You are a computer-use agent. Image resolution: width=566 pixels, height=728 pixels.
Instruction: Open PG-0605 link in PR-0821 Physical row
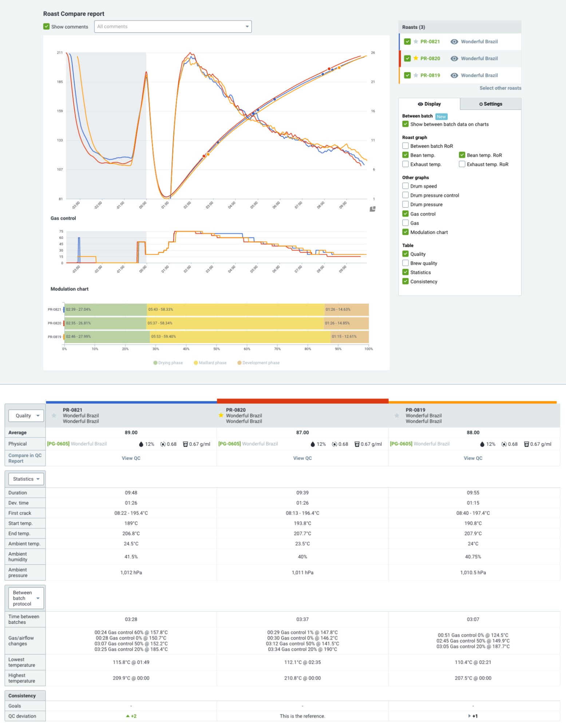58,444
